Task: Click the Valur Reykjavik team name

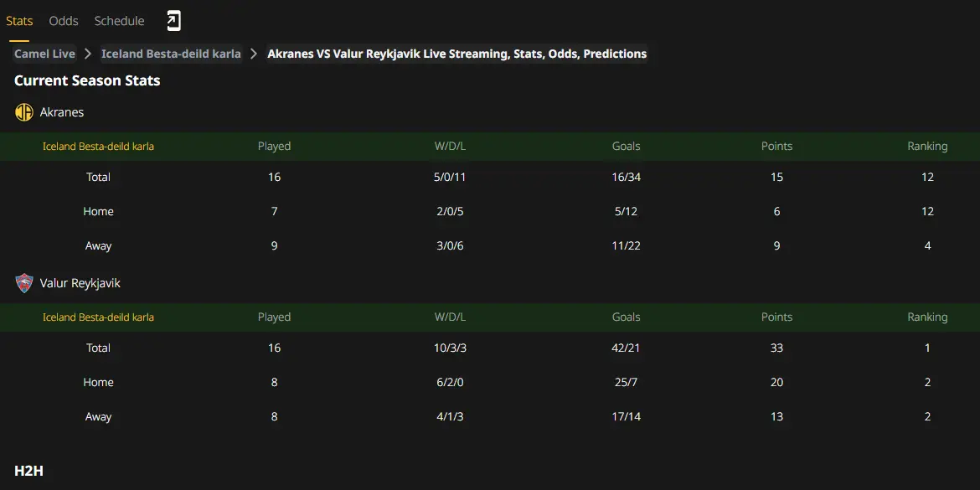Action: [80, 283]
